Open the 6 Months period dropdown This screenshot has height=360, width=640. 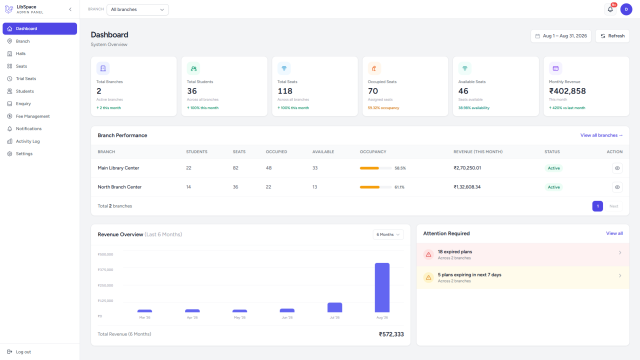pos(388,235)
